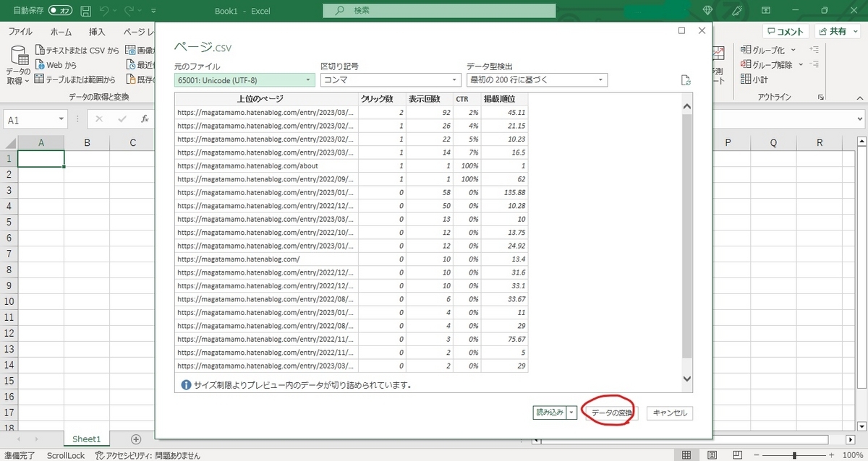Screen dimensions: 868x461
Task: Open the ファイル menu tab
Action: pos(20,32)
